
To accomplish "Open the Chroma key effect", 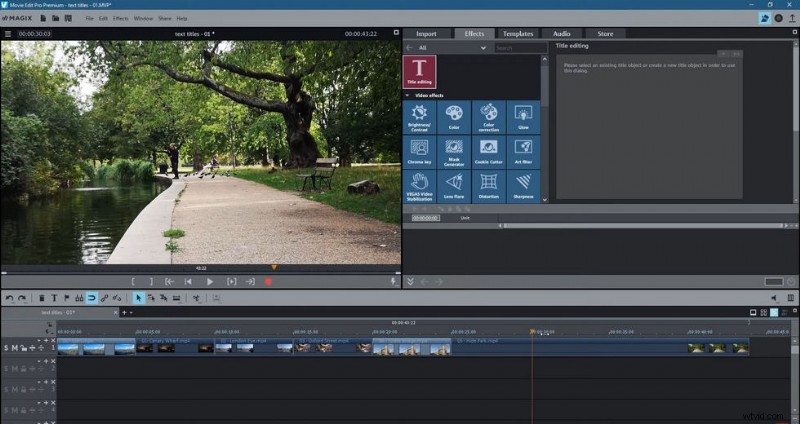I will (419, 152).
